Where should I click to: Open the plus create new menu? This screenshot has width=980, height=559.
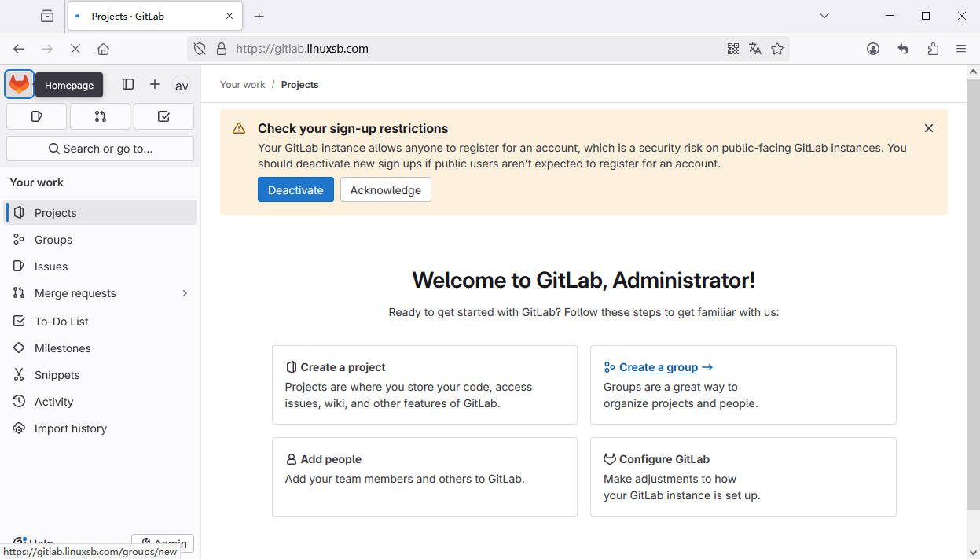click(x=155, y=84)
